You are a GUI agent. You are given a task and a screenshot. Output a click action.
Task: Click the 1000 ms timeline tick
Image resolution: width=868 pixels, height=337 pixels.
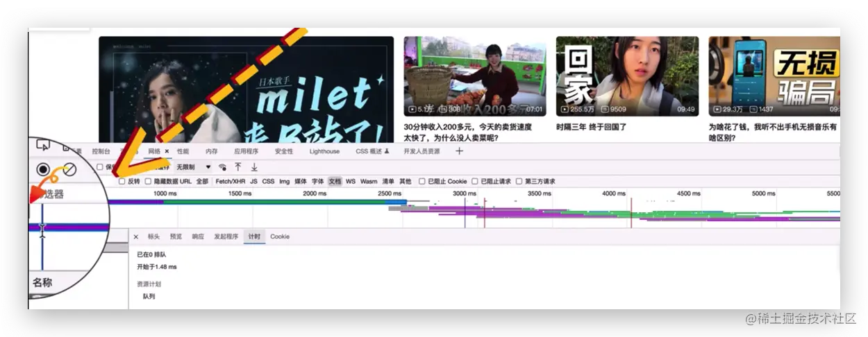click(x=165, y=194)
